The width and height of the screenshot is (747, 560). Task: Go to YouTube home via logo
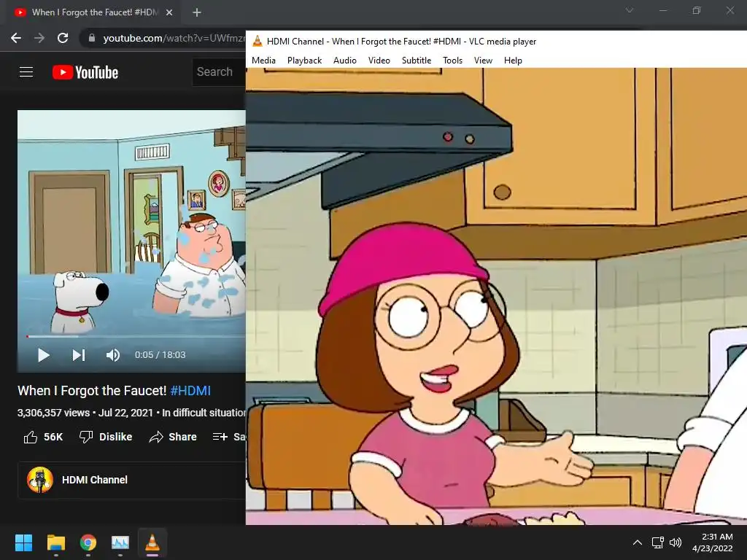(85, 72)
